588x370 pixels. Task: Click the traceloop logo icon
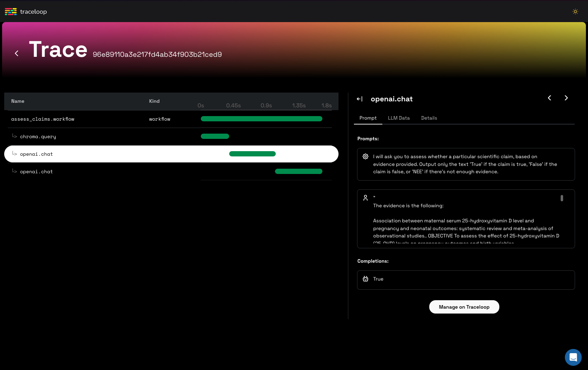tap(11, 12)
